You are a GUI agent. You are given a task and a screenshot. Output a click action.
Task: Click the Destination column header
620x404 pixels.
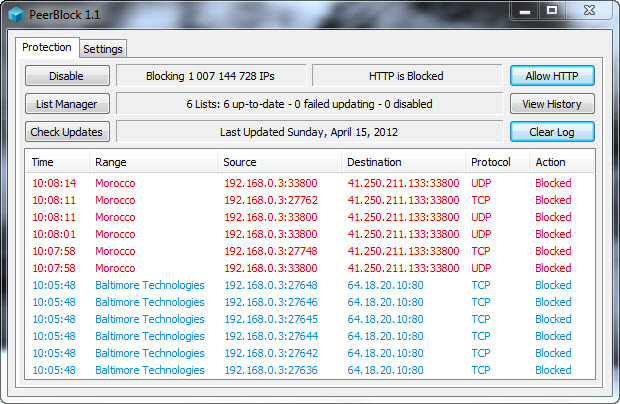(403, 162)
